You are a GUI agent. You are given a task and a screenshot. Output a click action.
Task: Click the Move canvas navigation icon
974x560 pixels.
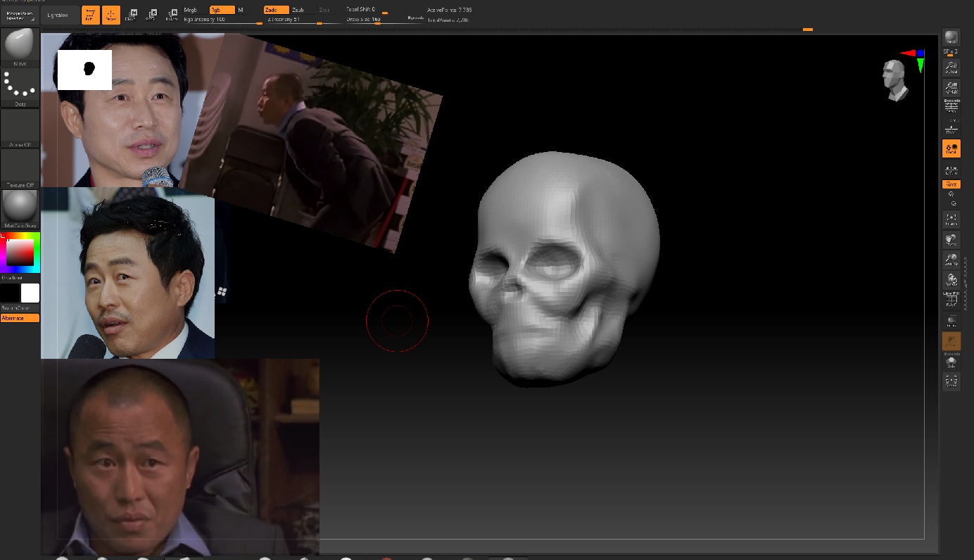pyautogui.click(x=951, y=240)
